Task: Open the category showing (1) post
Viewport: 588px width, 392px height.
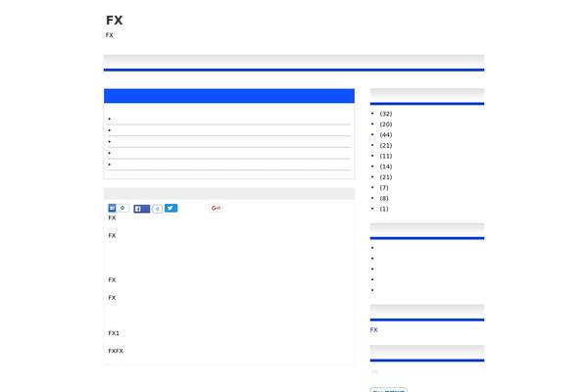Action: 384,209
